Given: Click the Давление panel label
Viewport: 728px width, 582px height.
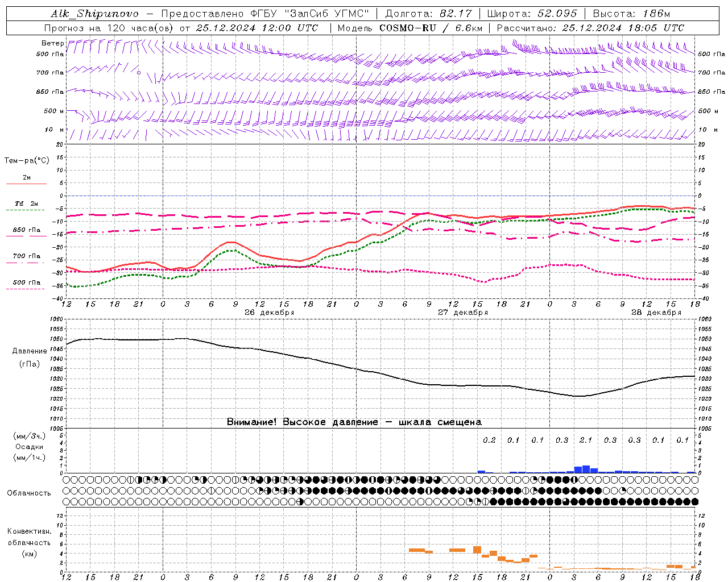Looking at the screenshot, I should point(30,351).
